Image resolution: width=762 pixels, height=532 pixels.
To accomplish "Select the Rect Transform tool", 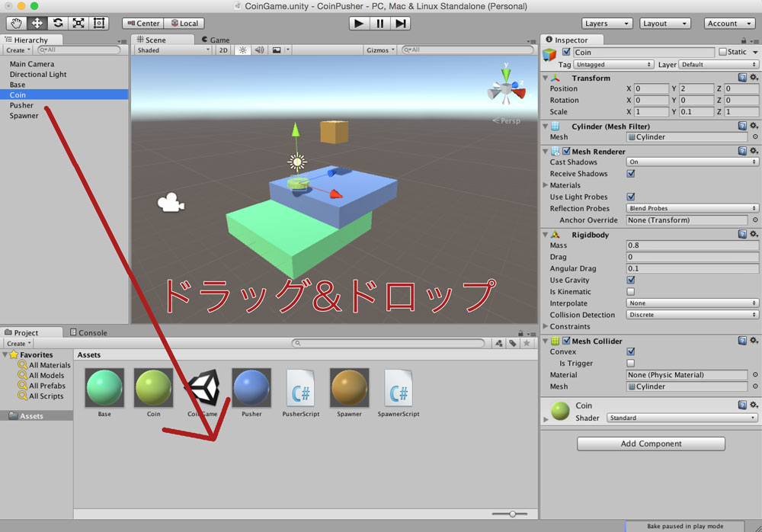I will pos(98,23).
